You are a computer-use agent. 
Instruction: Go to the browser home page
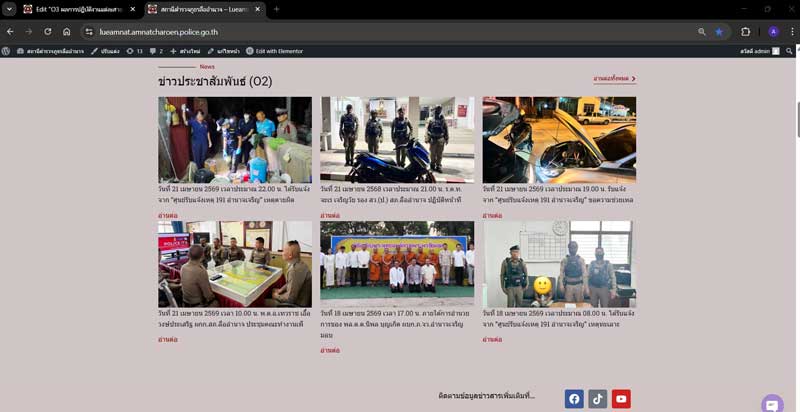click(66, 31)
